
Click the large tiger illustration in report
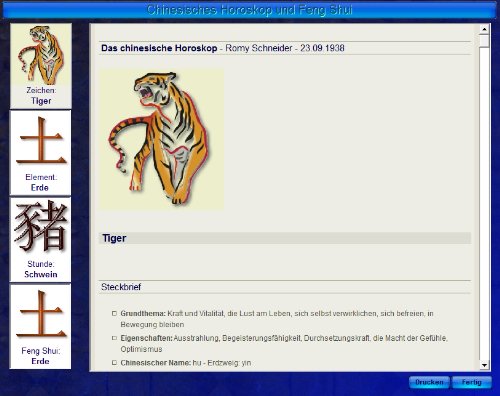tap(162, 139)
